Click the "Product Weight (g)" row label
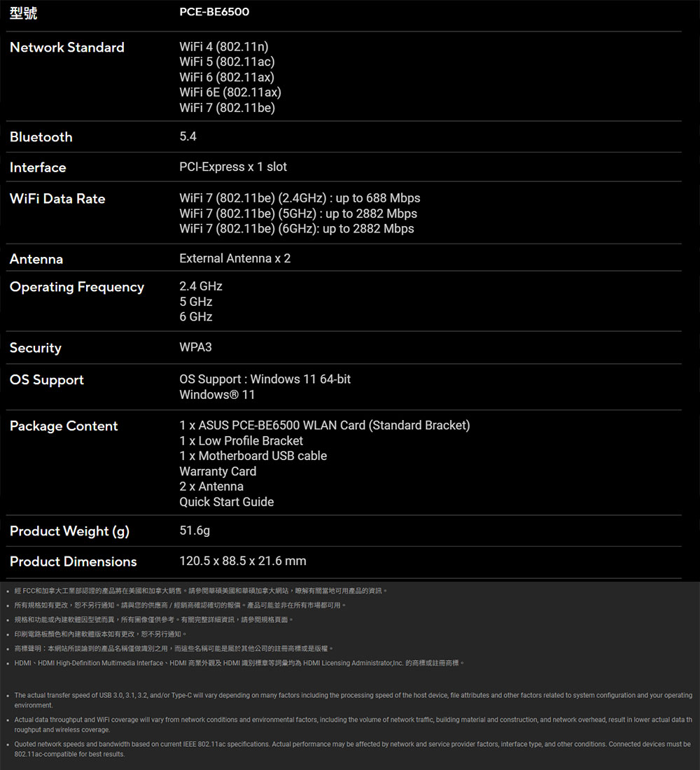This screenshot has height=770, width=700. (70, 531)
